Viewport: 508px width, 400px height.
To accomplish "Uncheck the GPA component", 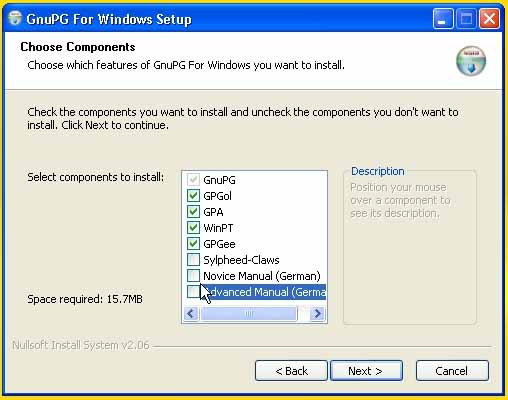I will [x=193, y=212].
